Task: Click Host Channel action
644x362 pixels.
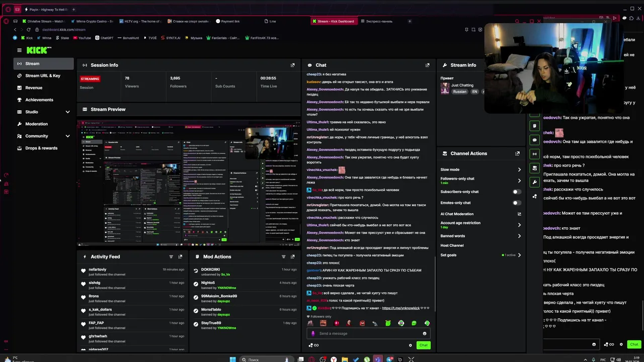Action: tap(452, 245)
